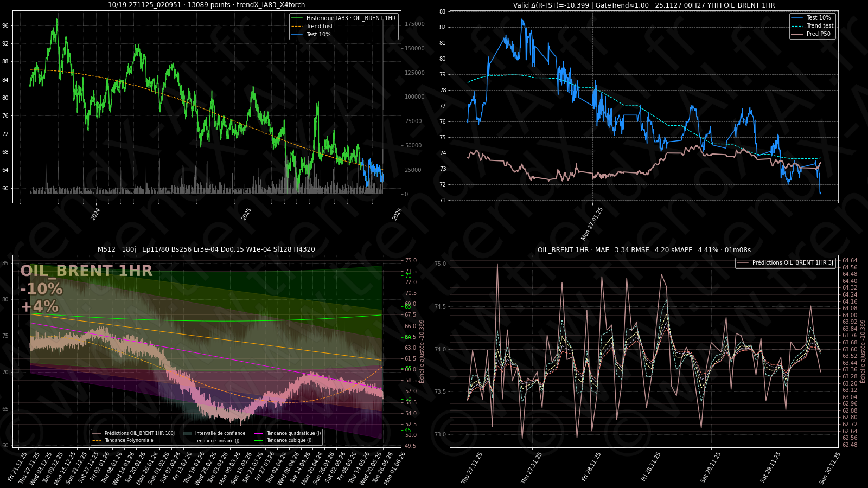Click the 'Trend hist' legend entry
The image size is (868, 488).
(x=320, y=26)
